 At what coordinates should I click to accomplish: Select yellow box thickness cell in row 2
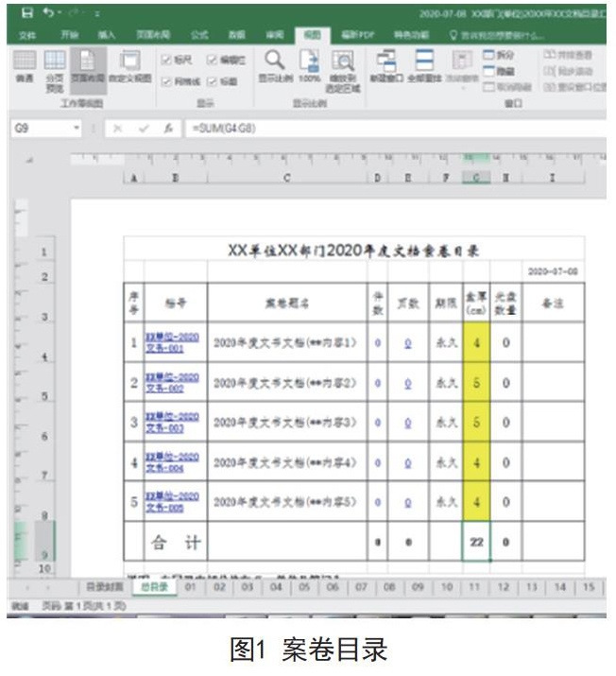[476, 382]
